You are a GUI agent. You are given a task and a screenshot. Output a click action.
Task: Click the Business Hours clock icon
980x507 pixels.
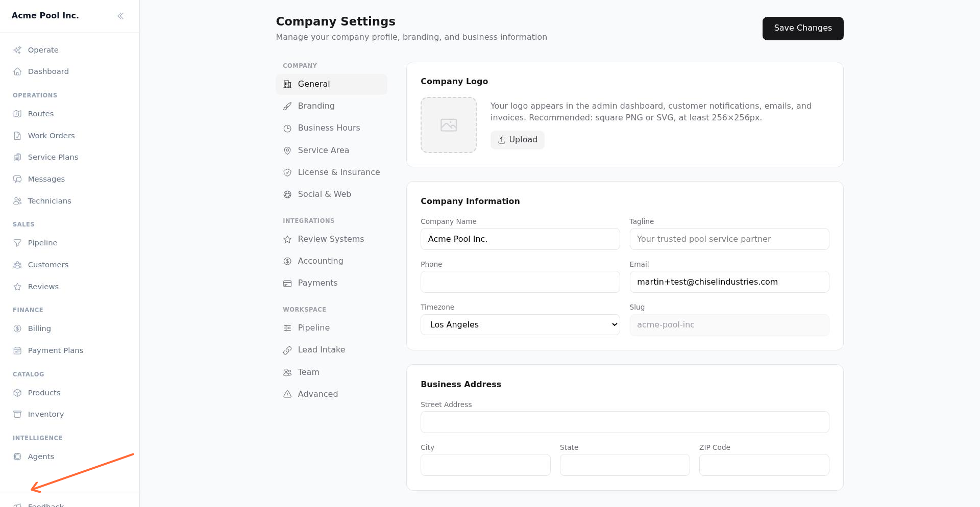(287, 129)
